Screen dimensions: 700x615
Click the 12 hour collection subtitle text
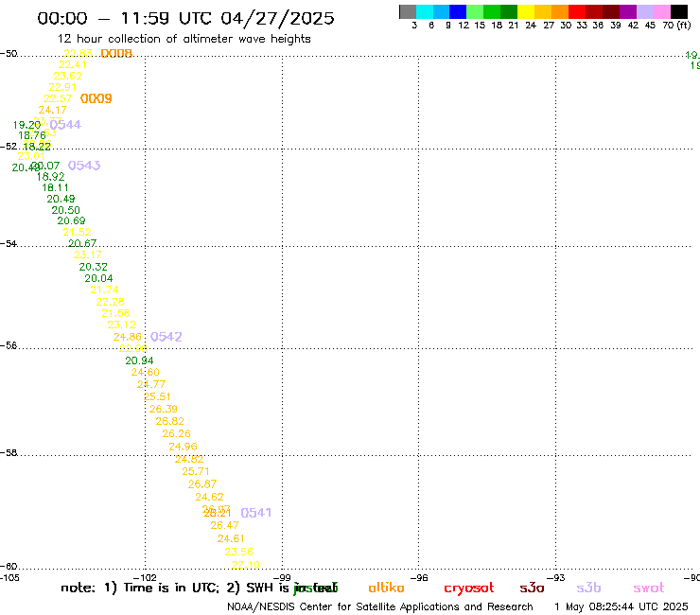(184, 40)
